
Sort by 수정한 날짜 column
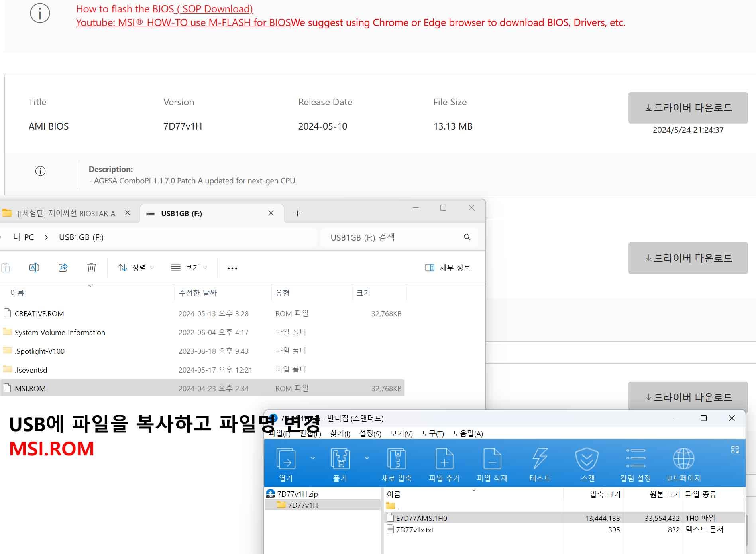click(x=223, y=293)
